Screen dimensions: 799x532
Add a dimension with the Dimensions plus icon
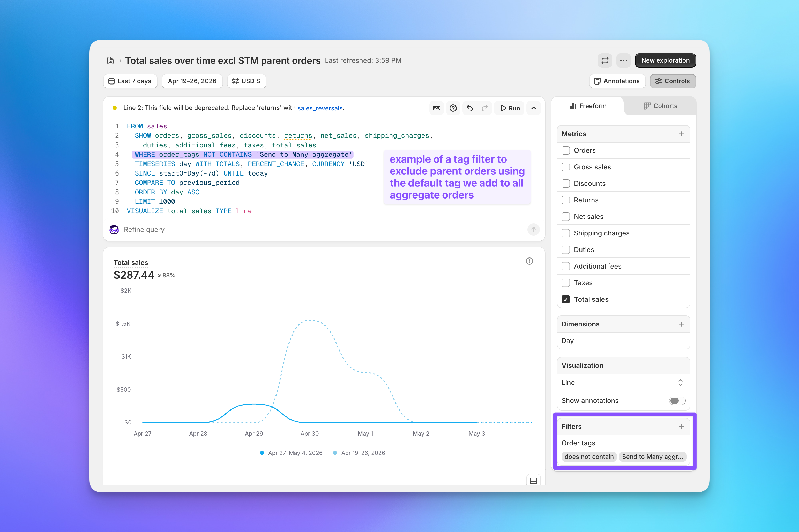(682, 324)
